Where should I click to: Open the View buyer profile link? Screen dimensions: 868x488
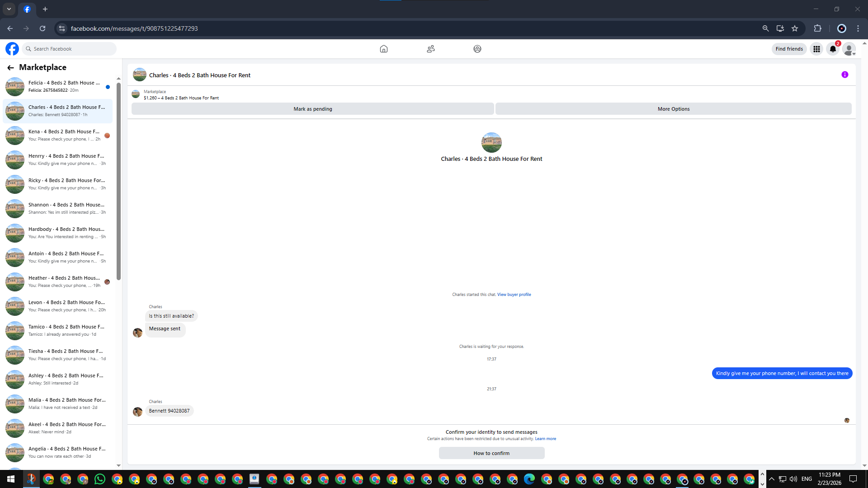[514, 295]
